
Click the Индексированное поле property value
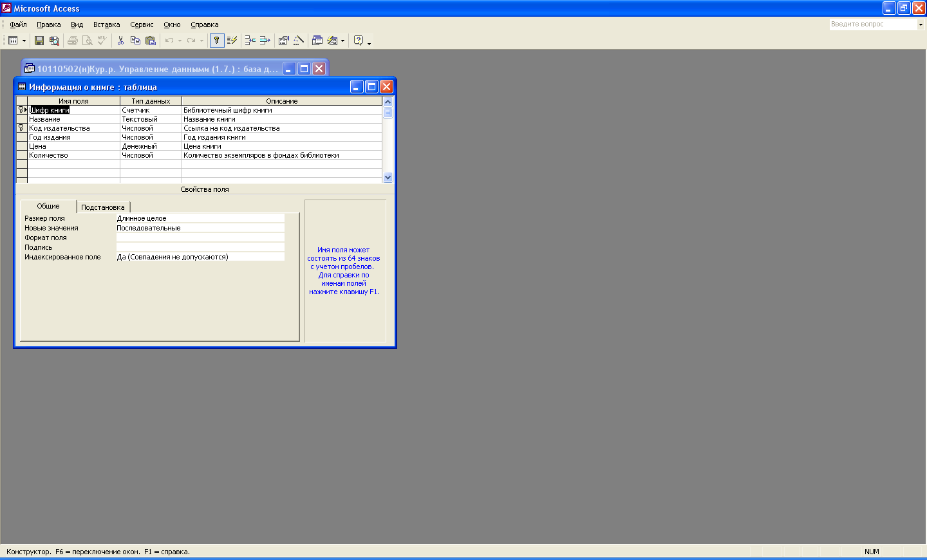[x=200, y=257]
